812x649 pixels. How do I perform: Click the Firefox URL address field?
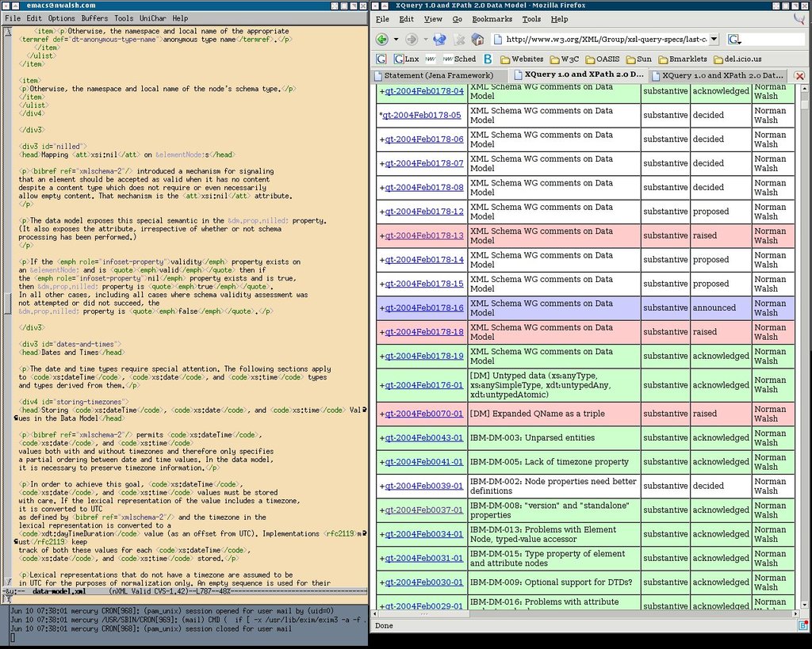click(606, 40)
